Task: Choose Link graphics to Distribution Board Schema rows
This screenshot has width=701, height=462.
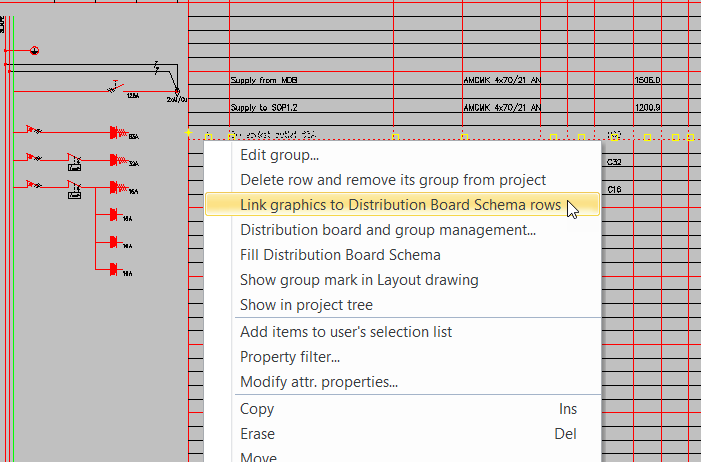Action: (x=400, y=205)
